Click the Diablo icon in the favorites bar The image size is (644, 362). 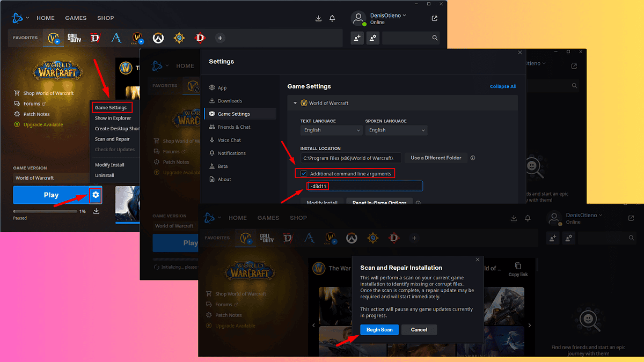click(94, 38)
